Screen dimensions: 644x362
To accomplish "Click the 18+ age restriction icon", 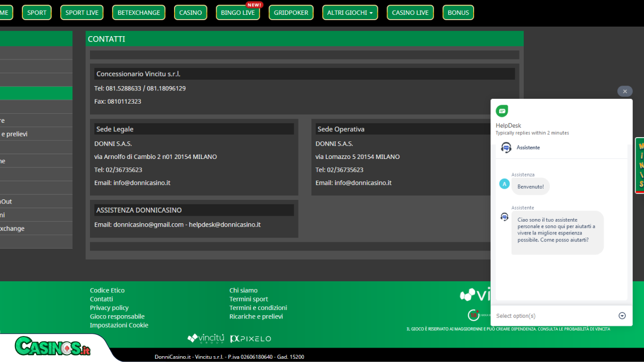I will [x=473, y=315].
